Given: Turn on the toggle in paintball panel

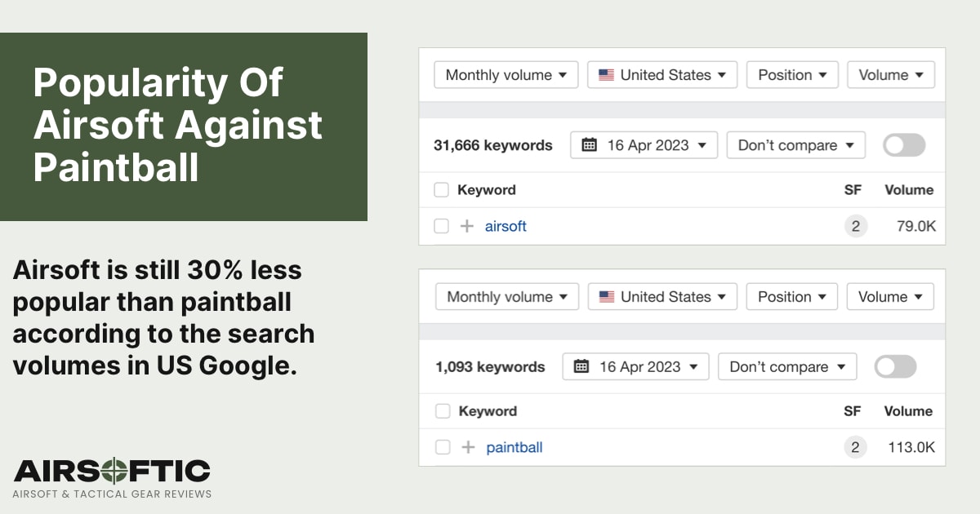Looking at the screenshot, I should (895, 366).
